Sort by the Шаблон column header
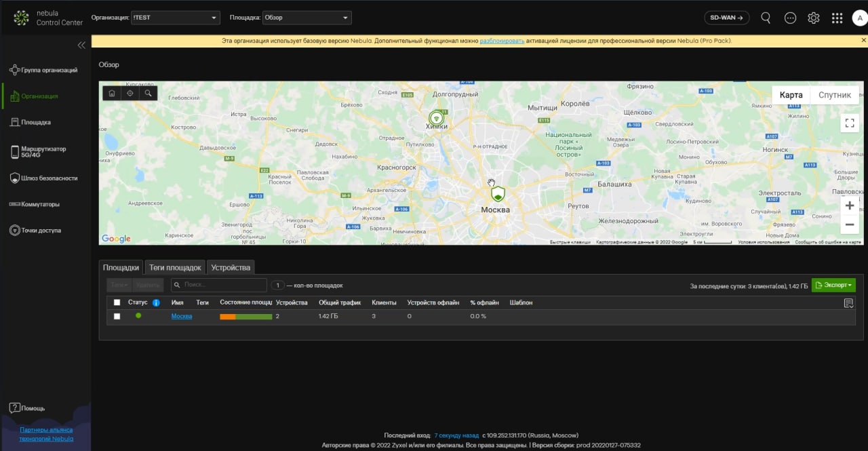 [521, 302]
